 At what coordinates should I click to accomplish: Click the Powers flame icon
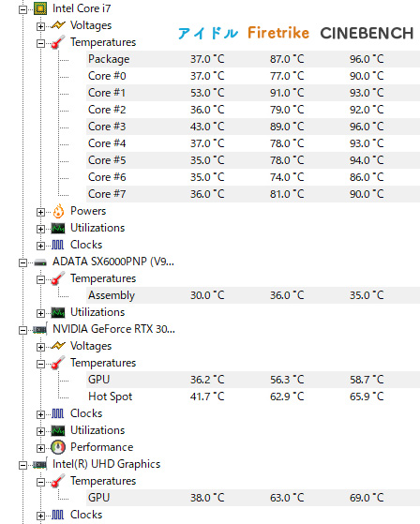point(58,211)
